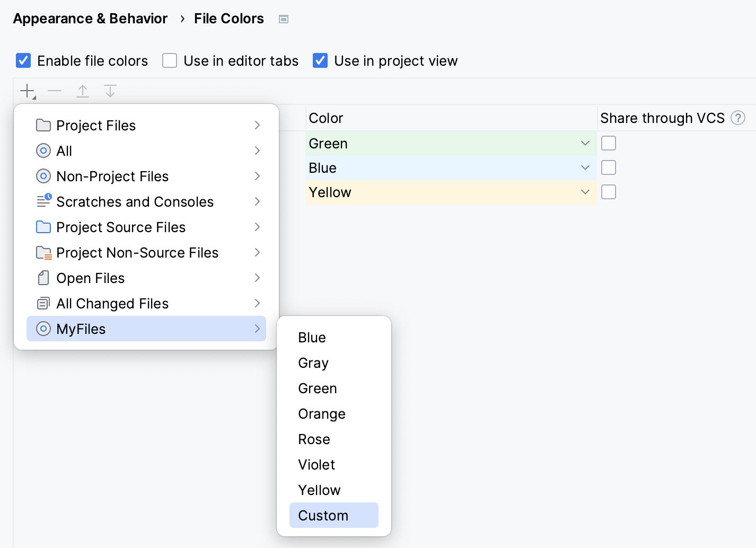Click the Blue color row cell
Viewport: 756px width, 548px height.
[440, 167]
